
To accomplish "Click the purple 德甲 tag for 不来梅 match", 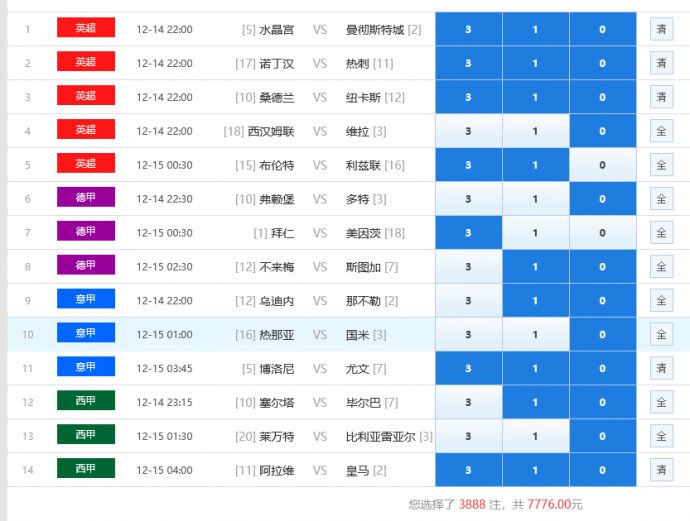I will [86, 267].
